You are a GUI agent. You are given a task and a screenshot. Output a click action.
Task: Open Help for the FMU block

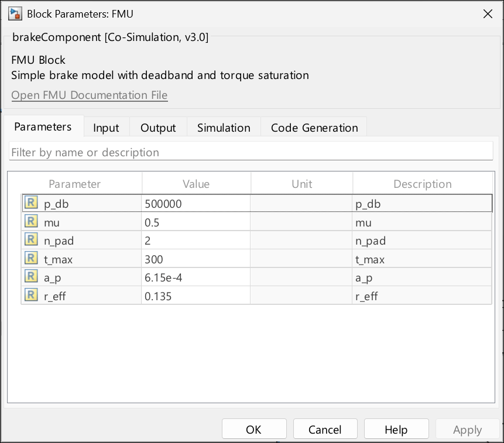pyautogui.click(x=396, y=430)
